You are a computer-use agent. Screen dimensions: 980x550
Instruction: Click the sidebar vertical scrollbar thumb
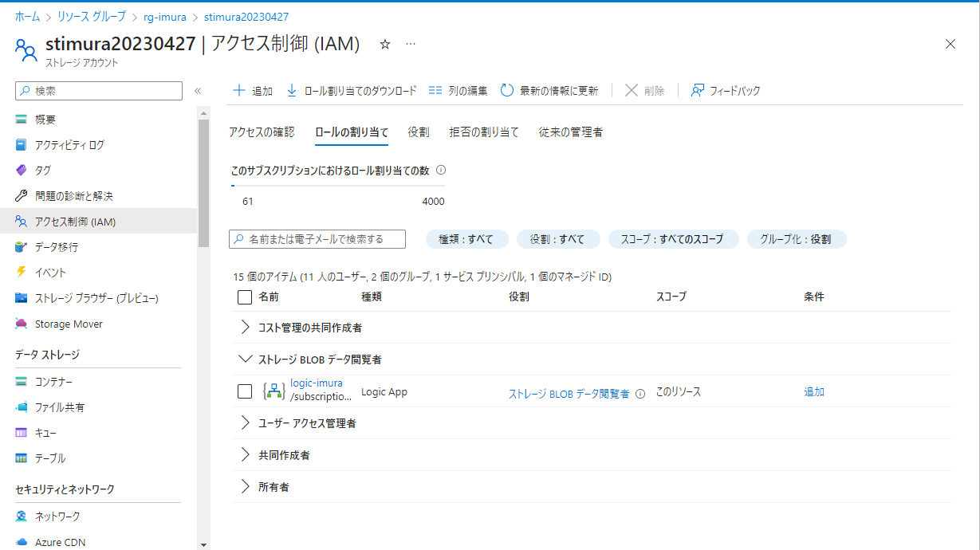coord(203,184)
